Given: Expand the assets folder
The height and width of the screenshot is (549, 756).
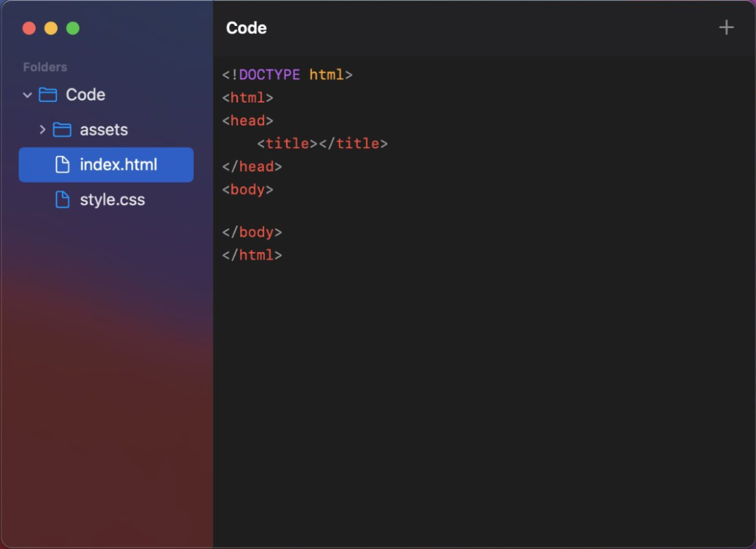Looking at the screenshot, I should coord(41,129).
